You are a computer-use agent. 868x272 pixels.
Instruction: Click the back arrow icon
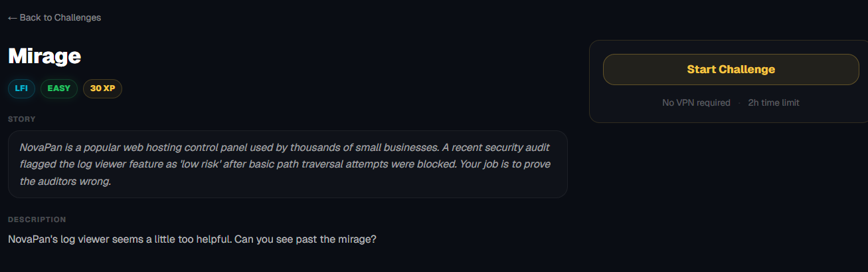coord(13,18)
